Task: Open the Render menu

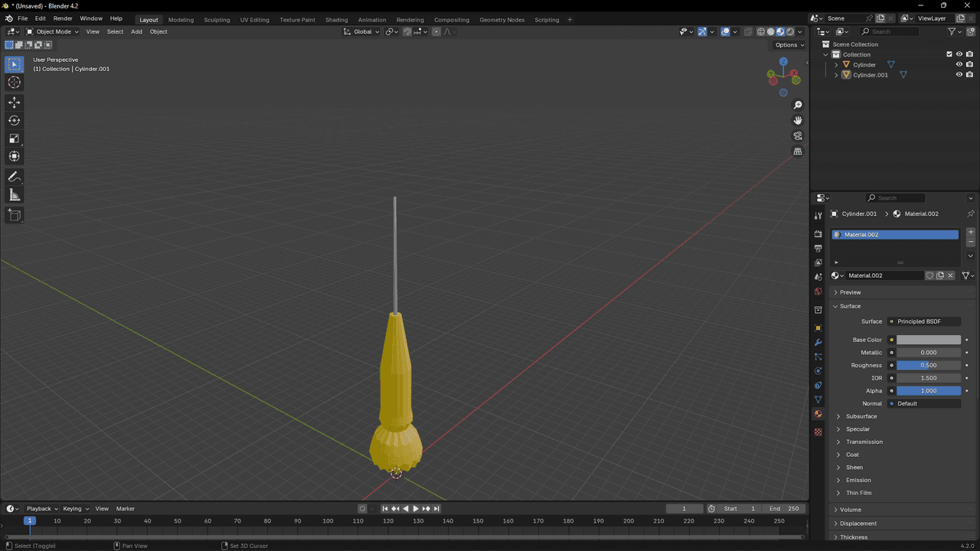Action: [63, 18]
